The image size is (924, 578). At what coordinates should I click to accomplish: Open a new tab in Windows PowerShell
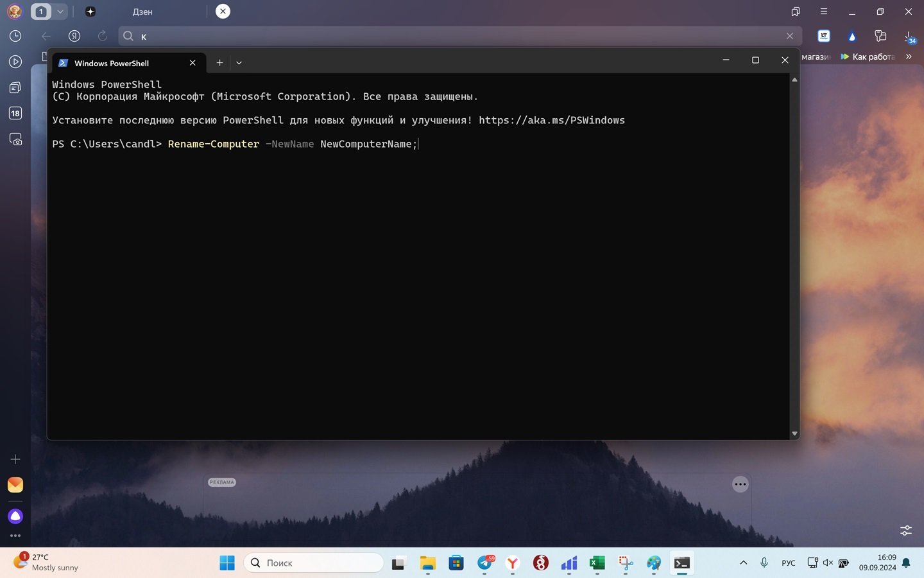pos(219,63)
